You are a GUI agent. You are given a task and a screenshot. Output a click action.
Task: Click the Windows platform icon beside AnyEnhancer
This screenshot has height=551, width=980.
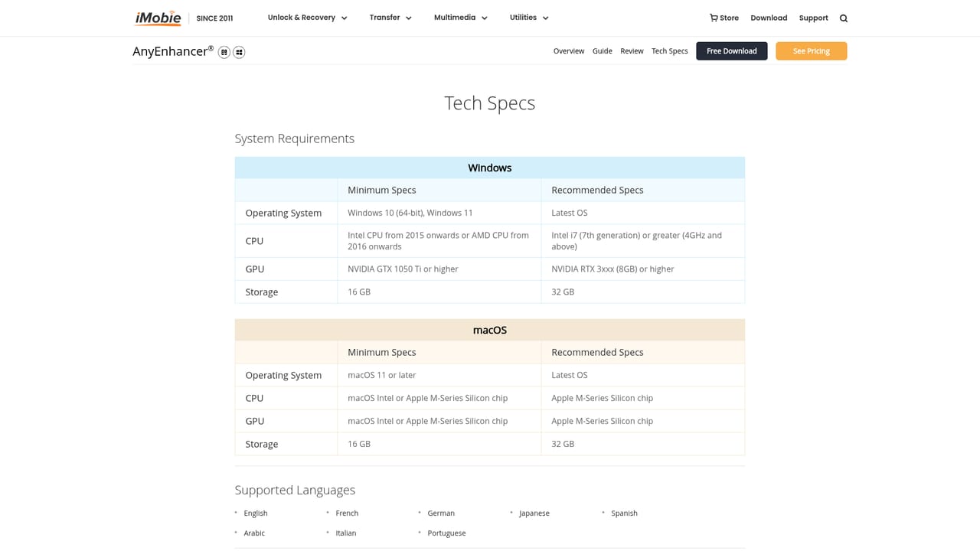click(239, 52)
